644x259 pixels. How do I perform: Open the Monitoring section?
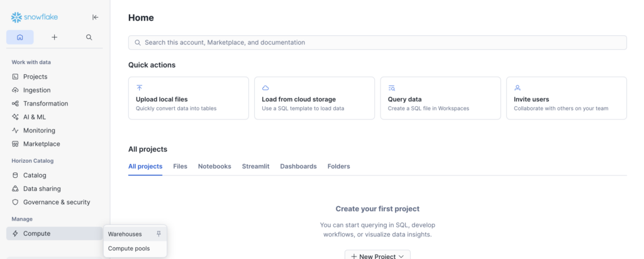tap(39, 131)
